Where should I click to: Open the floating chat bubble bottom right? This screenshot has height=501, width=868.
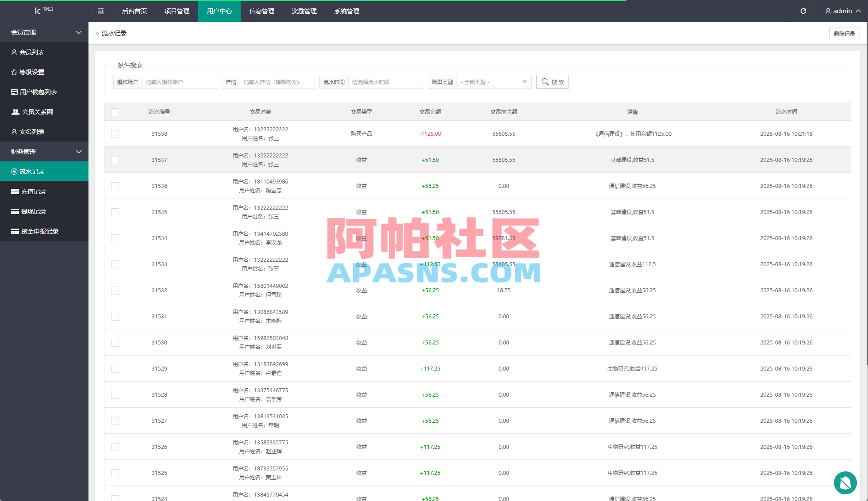[845, 483]
